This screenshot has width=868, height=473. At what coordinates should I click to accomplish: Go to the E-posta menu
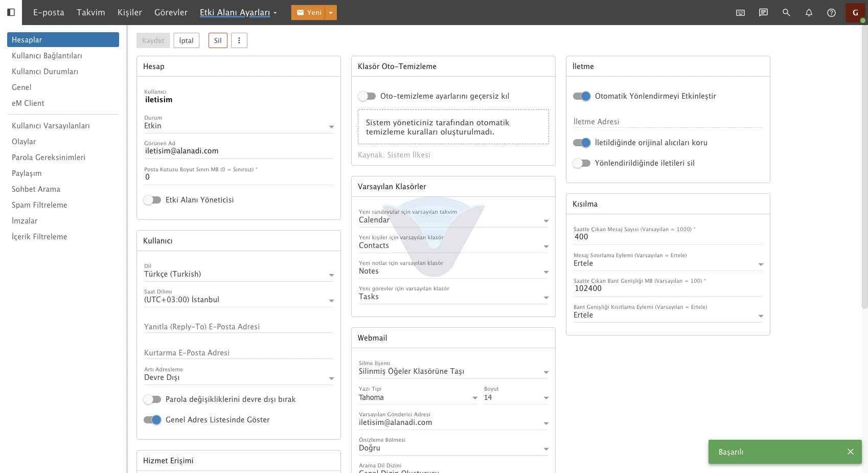(49, 13)
